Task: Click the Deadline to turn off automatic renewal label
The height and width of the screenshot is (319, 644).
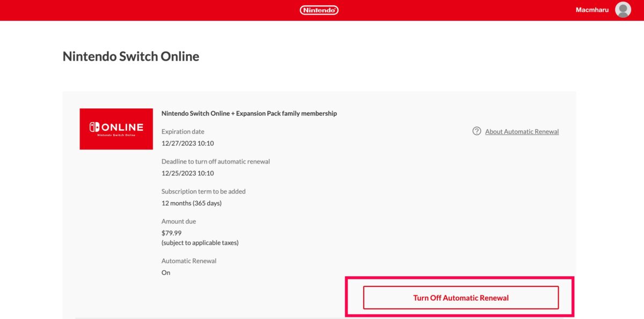Action: tap(216, 161)
